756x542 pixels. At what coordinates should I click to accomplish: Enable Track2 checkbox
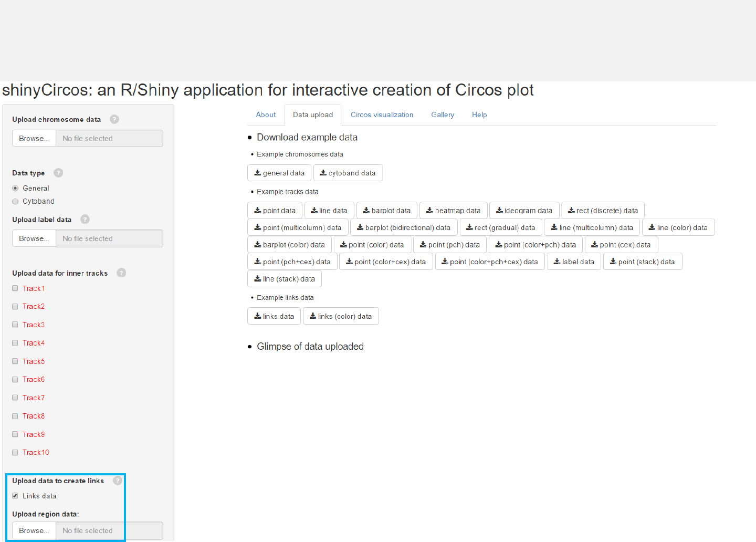click(15, 306)
